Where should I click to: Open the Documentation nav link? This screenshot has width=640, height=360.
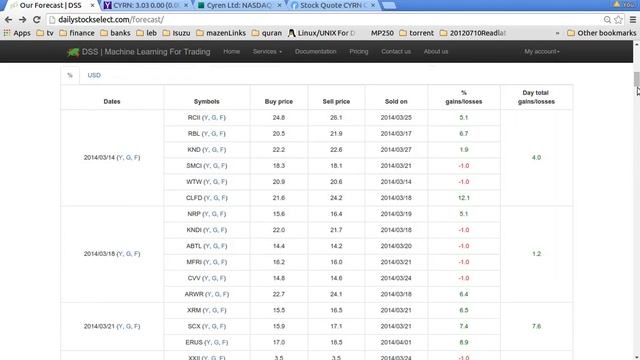pos(316,51)
